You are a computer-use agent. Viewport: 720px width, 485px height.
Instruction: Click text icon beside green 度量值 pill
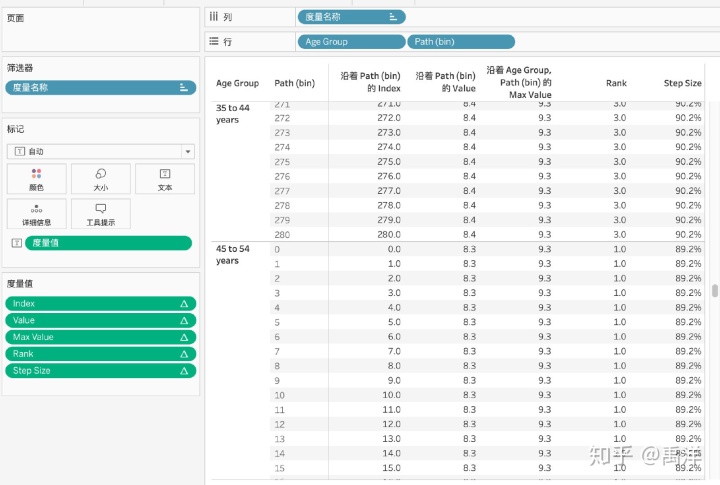click(15, 243)
